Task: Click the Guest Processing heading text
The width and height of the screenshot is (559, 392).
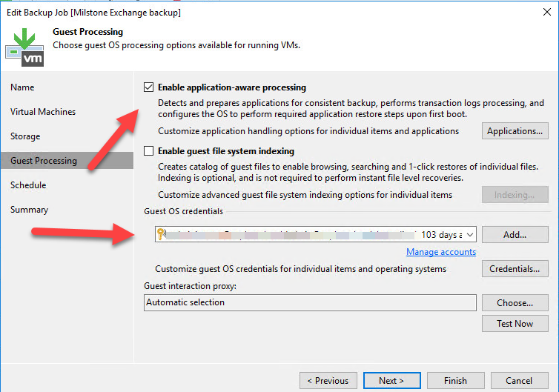Action: (87, 32)
